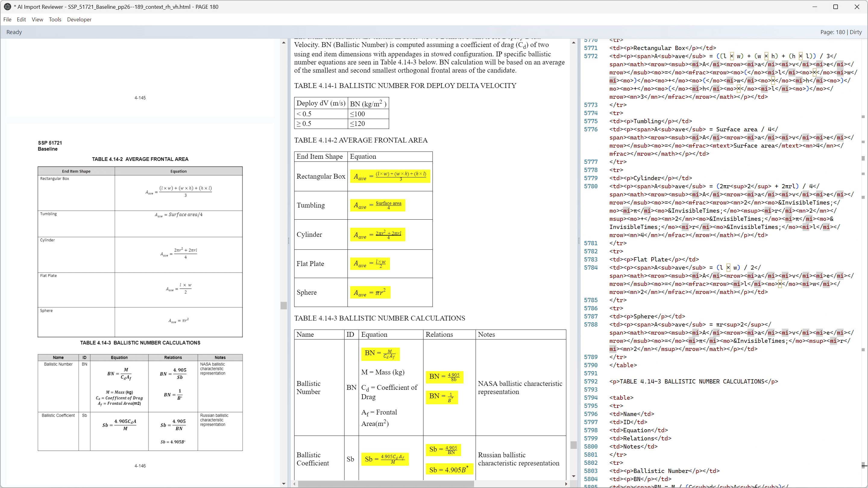Click the preview horizontal scroll-right arrow
The image size is (868, 488).
566,484
